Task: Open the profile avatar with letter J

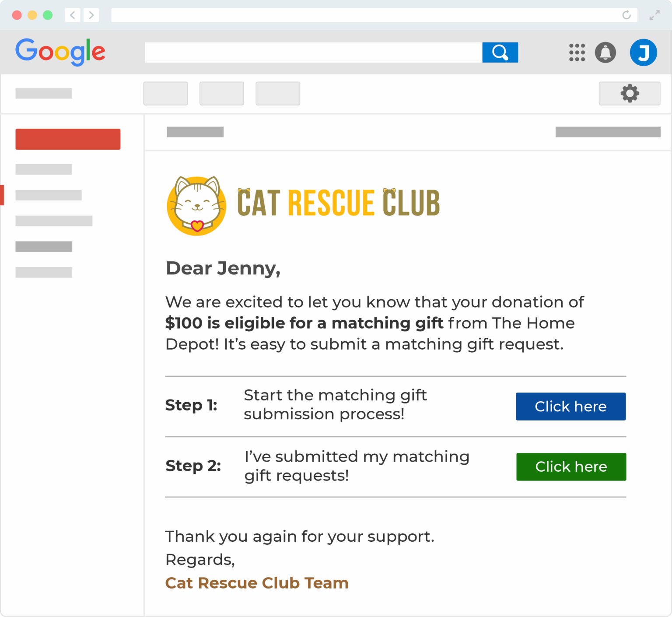Action: [x=643, y=52]
